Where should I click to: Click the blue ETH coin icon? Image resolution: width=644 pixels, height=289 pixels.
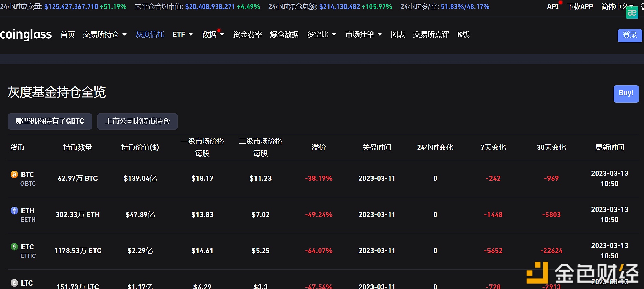pos(14,211)
